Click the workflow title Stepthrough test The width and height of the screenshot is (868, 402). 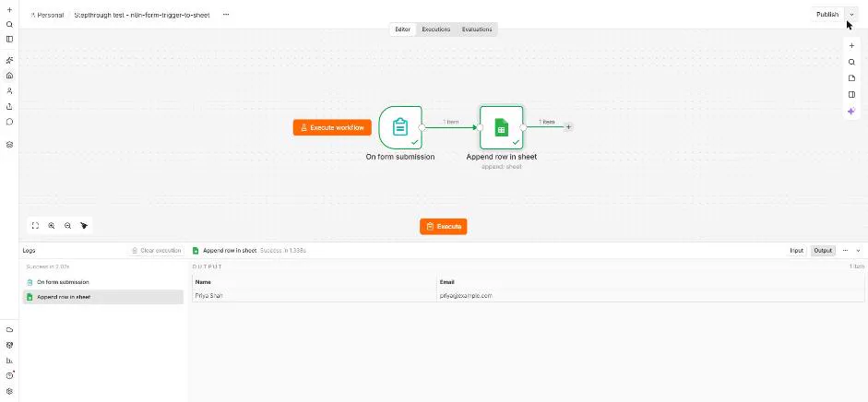[x=142, y=15]
